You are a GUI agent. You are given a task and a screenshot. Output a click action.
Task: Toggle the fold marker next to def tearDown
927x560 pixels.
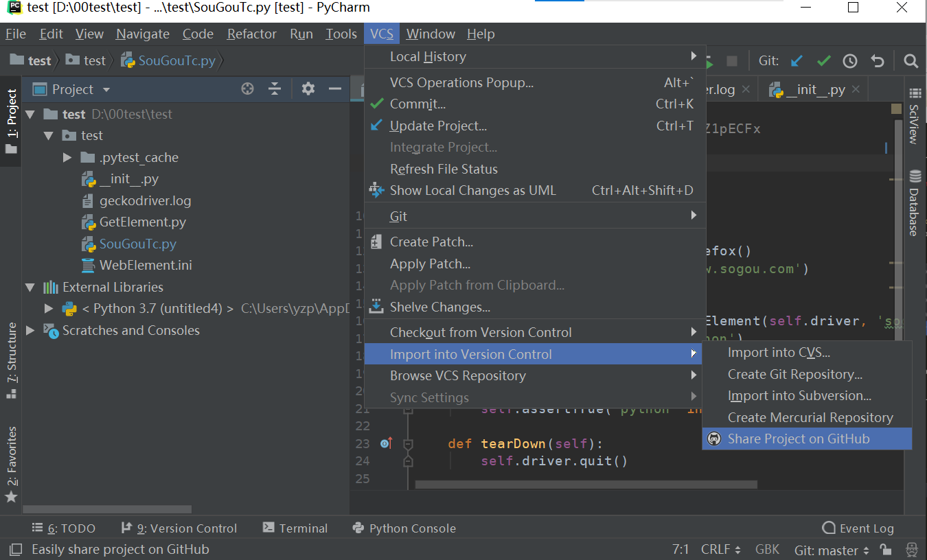(x=408, y=444)
